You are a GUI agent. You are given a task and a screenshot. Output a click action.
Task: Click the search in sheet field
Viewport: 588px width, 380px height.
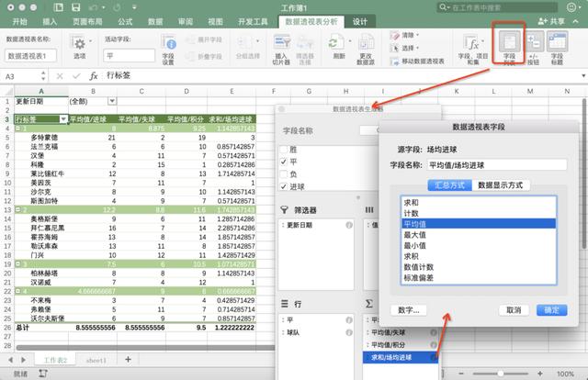tap(497, 7)
